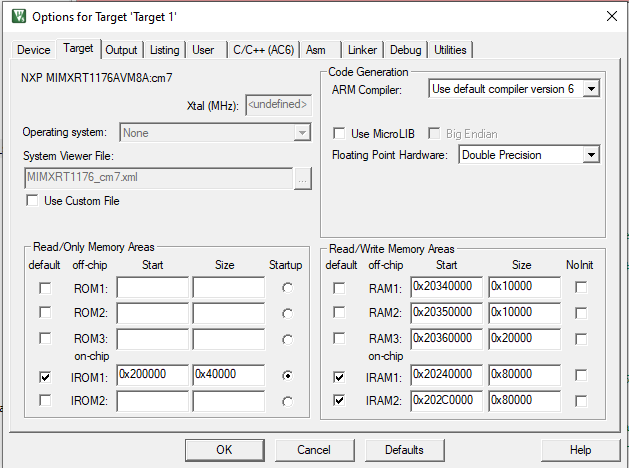
Task: Select the ROM1 Startup radio button
Action: coord(289,288)
